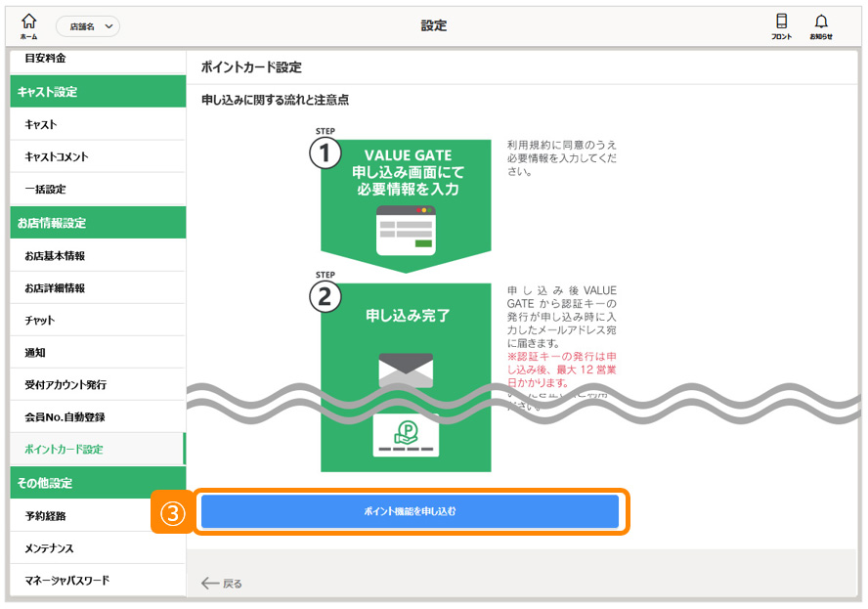Screen dimensions: 868x609
Task: Select チャット sidebar item
Action: click(x=40, y=321)
